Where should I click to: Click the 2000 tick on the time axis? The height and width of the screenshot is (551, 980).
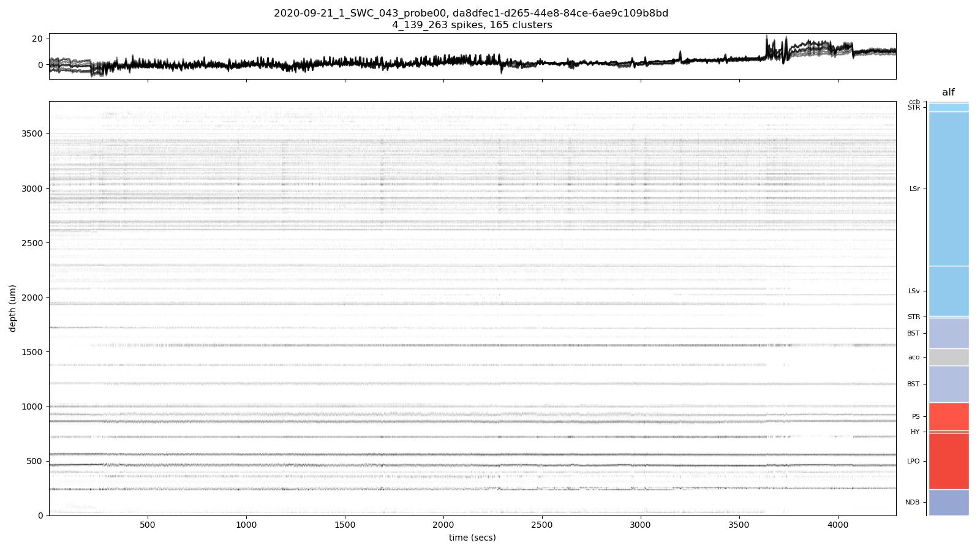pos(443,525)
